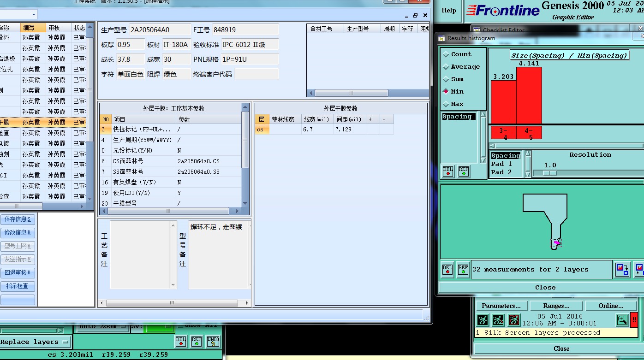Click first running-man run icon in checklist
644x360 pixels.
483,320
